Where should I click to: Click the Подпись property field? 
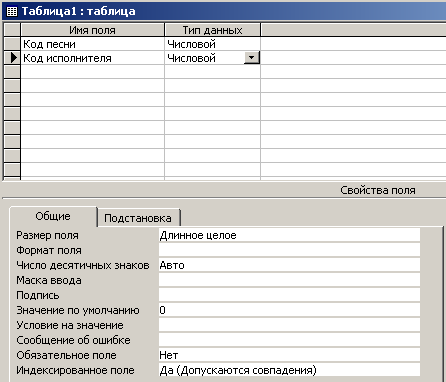tap(289, 295)
